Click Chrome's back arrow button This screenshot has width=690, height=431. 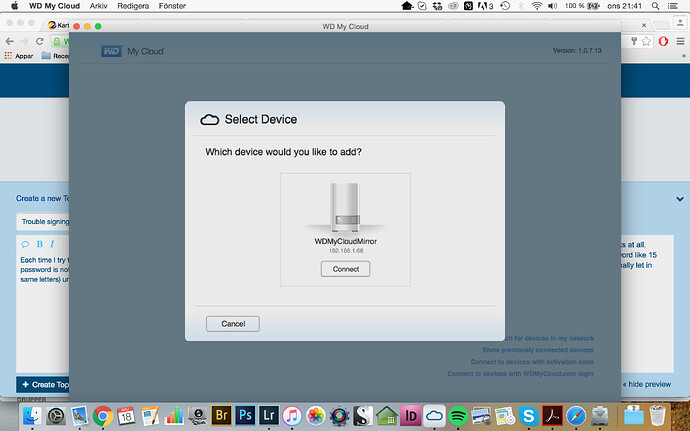click(x=9, y=41)
